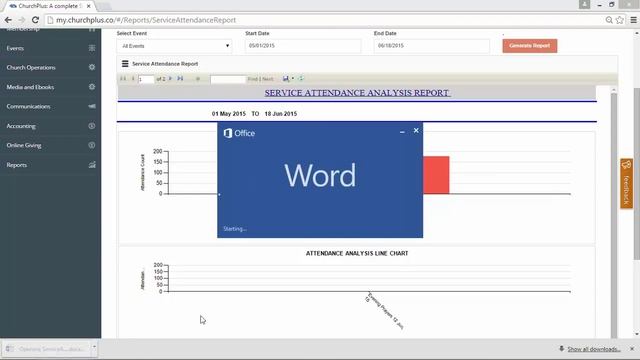Click the Generate Report button
640x360 pixels.
click(x=529, y=46)
